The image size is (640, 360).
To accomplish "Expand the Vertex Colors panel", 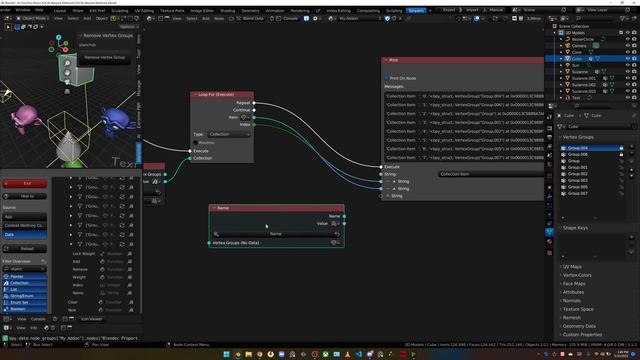I will [576, 275].
